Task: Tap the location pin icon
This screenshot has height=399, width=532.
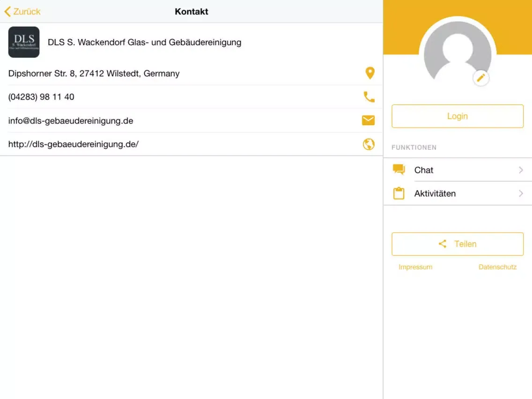Action: click(369, 73)
